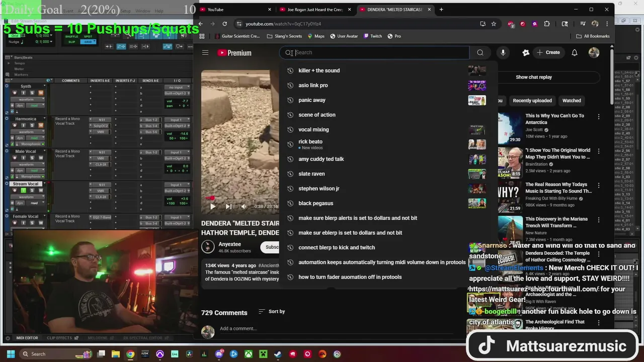This screenshot has width=644, height=362.
Task: Open Steam from the taskbar
Action: 278,354
